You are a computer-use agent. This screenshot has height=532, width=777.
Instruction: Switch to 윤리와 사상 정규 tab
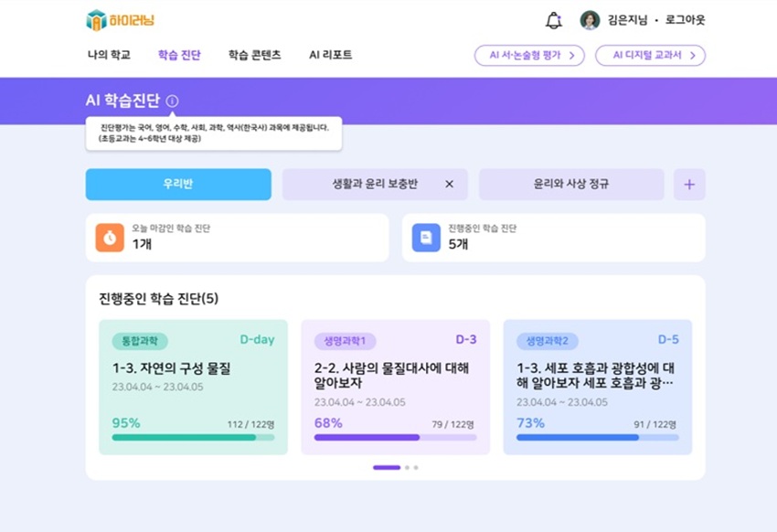pyautogui.click(x=571, y=185)
